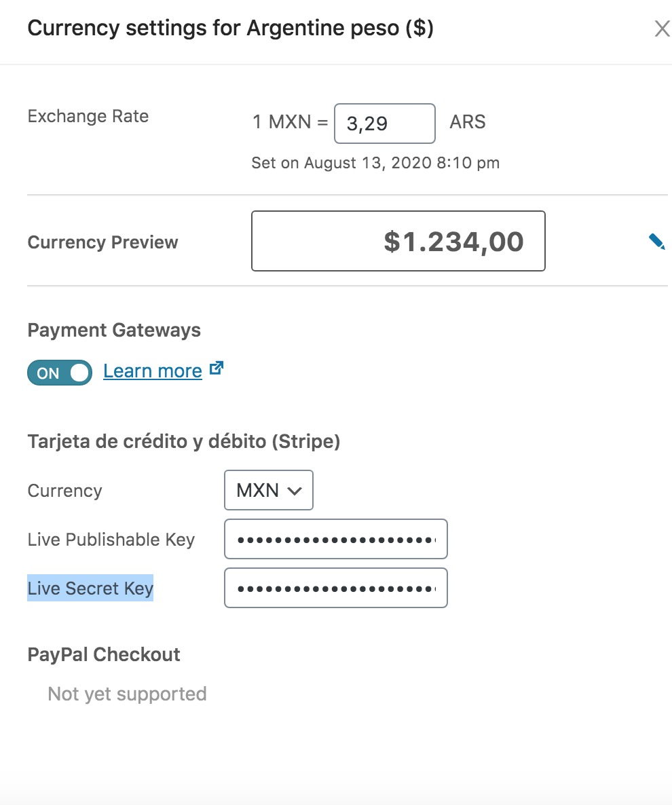
Task: Focus the Live Secret Key password field
Action: (336, 588)
